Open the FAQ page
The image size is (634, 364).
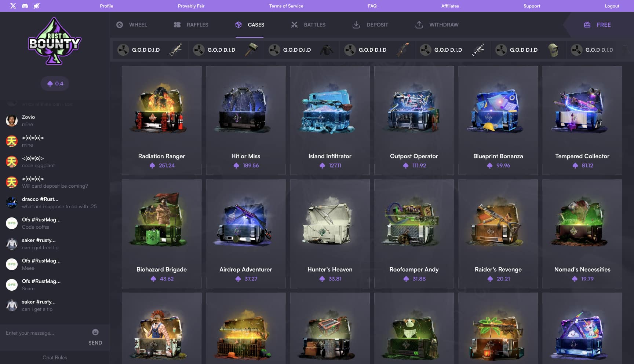(372, 6)
